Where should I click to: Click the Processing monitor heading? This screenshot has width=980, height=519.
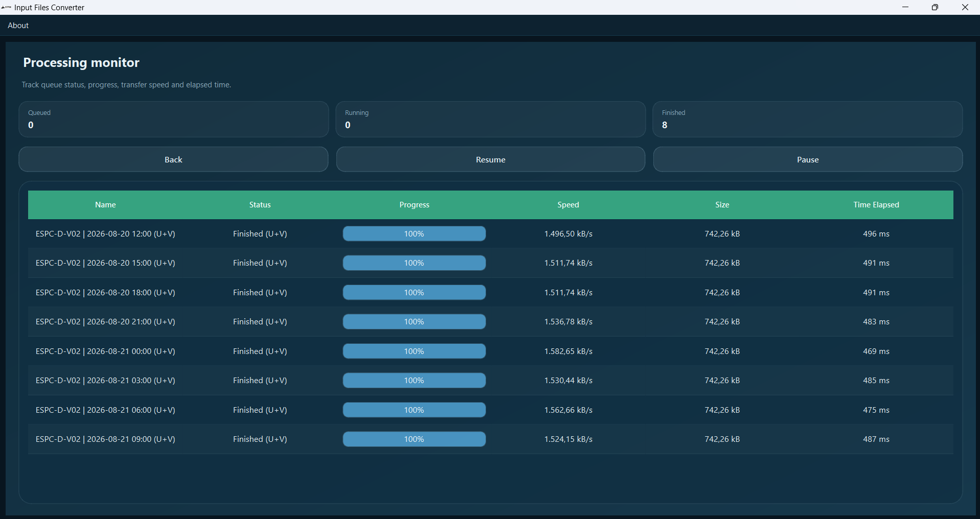pyautogui.click(x=81, y=63)
